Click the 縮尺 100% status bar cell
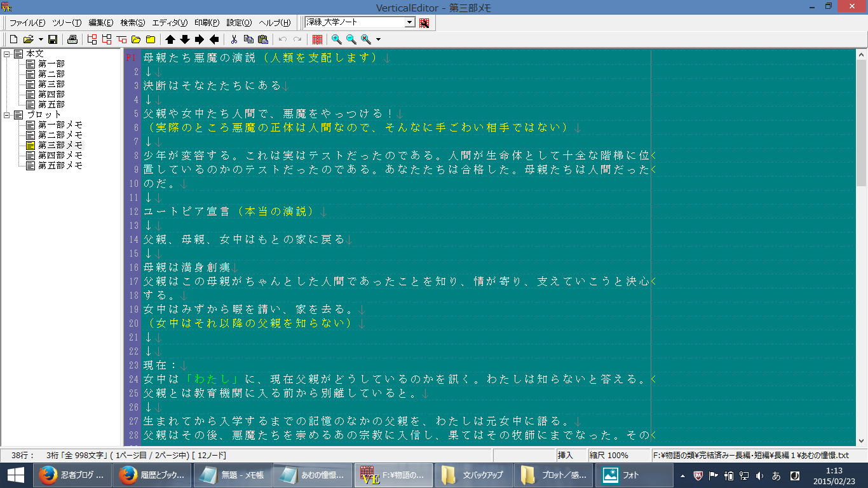The width and height of the screenshot is (868, 488). click(x=618, y=455)
